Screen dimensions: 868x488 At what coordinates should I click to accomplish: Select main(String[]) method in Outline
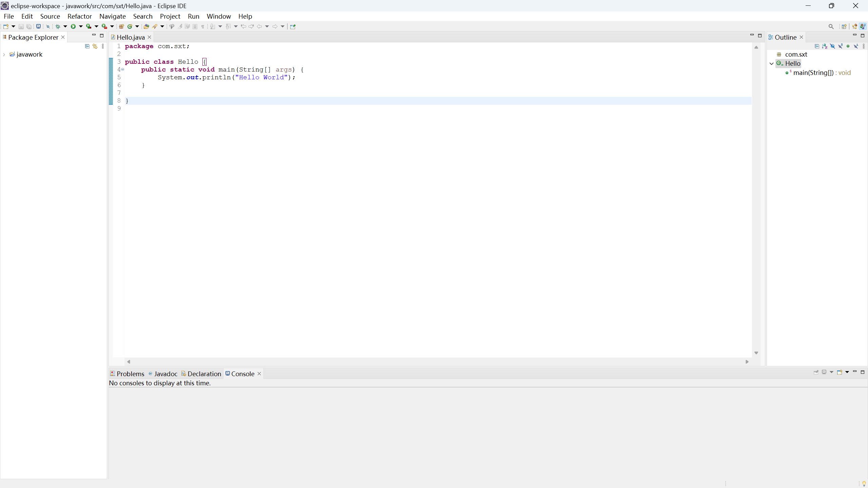pos(813,73)
